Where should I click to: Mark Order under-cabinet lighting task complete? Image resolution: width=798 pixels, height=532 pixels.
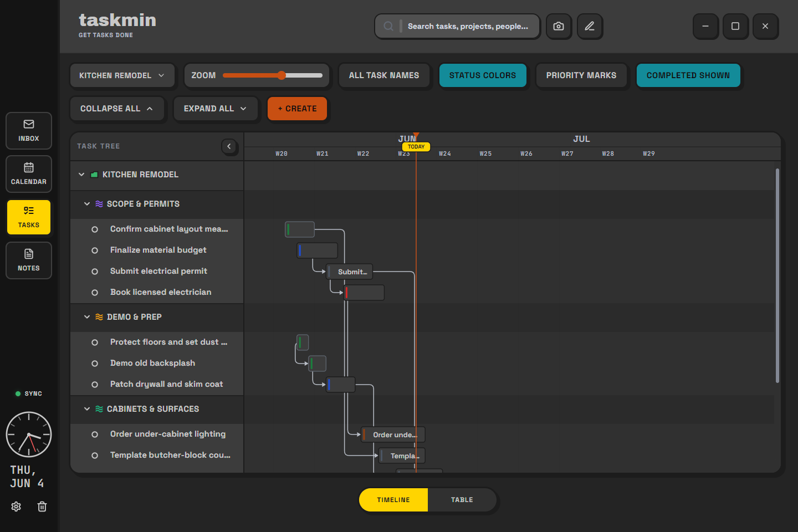click(x=95, y=434)
